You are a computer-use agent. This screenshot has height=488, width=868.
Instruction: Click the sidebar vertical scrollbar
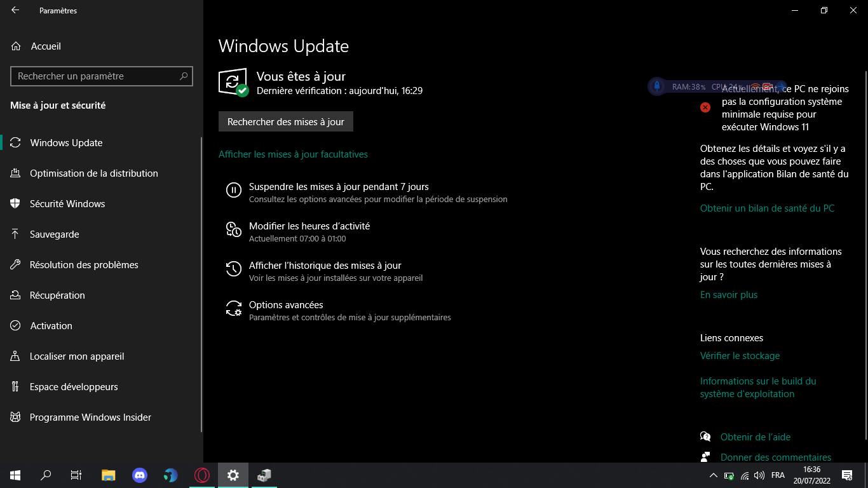point(201,285)
